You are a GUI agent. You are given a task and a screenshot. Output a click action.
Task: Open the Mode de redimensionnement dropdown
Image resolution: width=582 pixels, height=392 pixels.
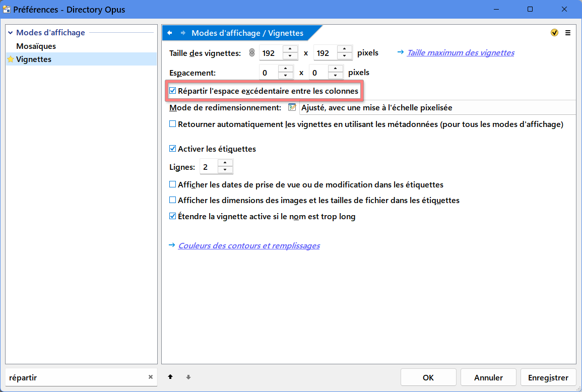[x=438, y=108]
